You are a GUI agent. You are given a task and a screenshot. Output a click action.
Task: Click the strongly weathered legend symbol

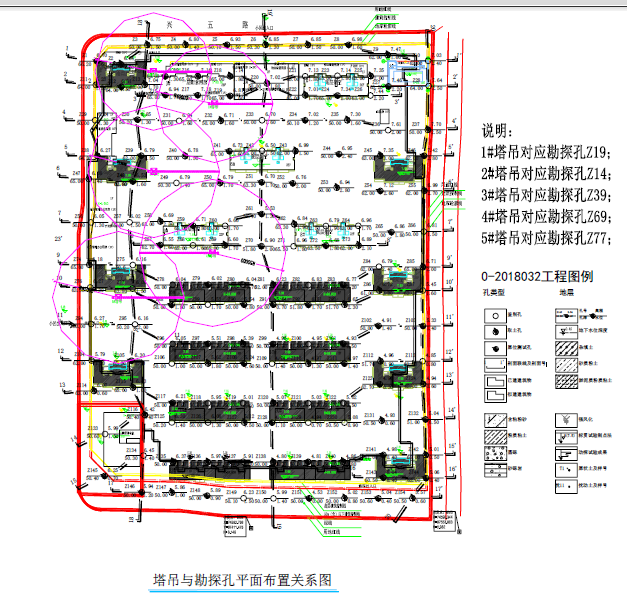[x=566, y=420]
